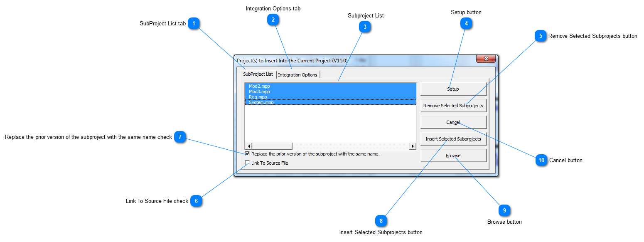Select Req.mpp in the subproject list
This screenshot has width=644, height=242.
coord(331,97)
